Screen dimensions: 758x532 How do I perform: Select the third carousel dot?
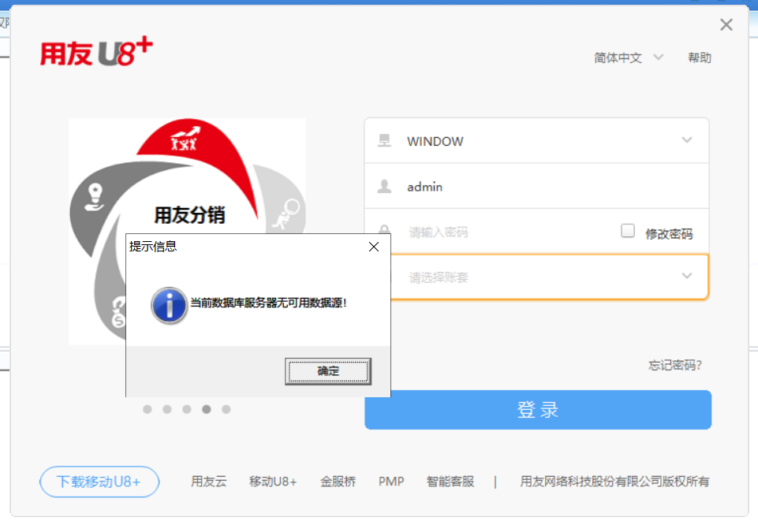(187, 409)
